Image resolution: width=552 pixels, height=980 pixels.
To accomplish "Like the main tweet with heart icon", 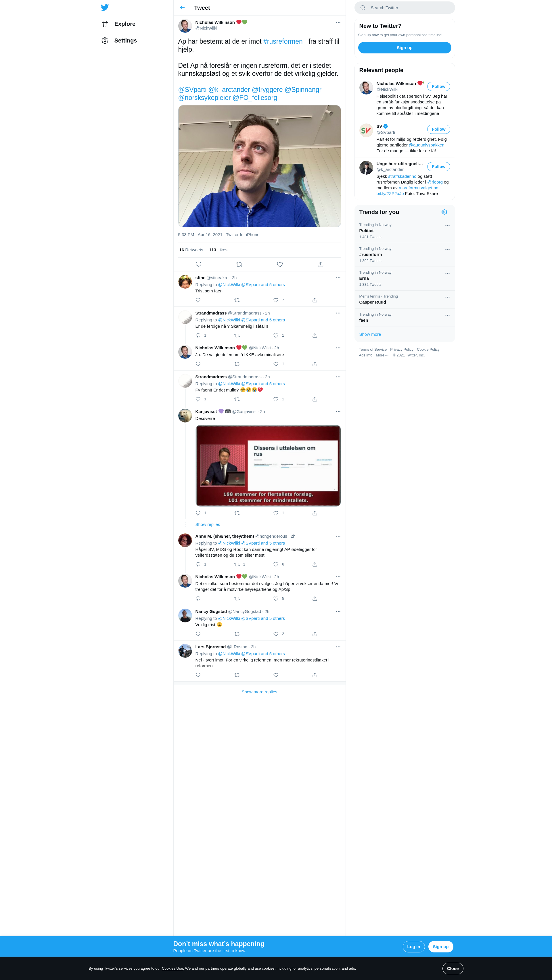I will [x=280, y=265].
